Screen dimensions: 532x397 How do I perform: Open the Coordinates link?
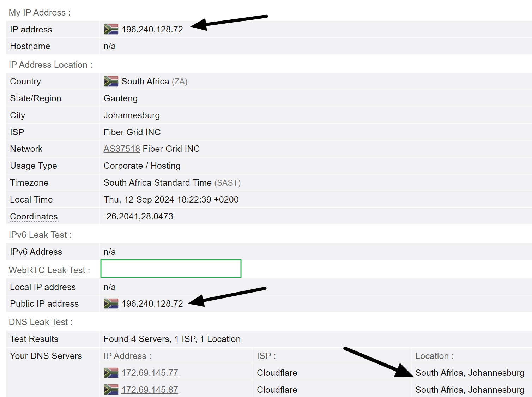(x=34, y=216)
